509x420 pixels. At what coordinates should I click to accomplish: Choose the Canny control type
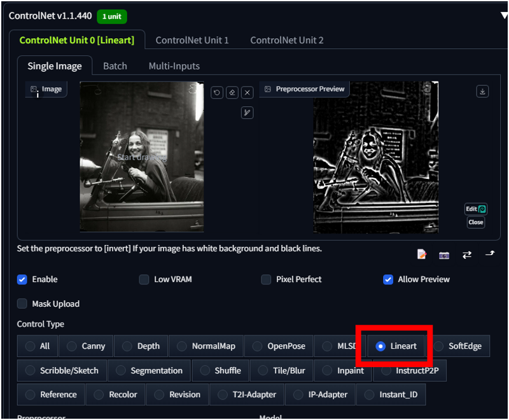86,346
